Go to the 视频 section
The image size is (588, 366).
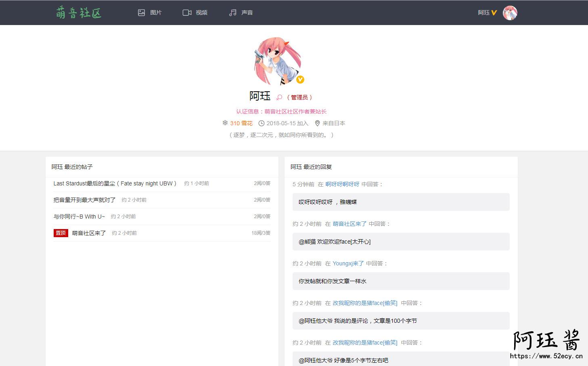point(201,13)
